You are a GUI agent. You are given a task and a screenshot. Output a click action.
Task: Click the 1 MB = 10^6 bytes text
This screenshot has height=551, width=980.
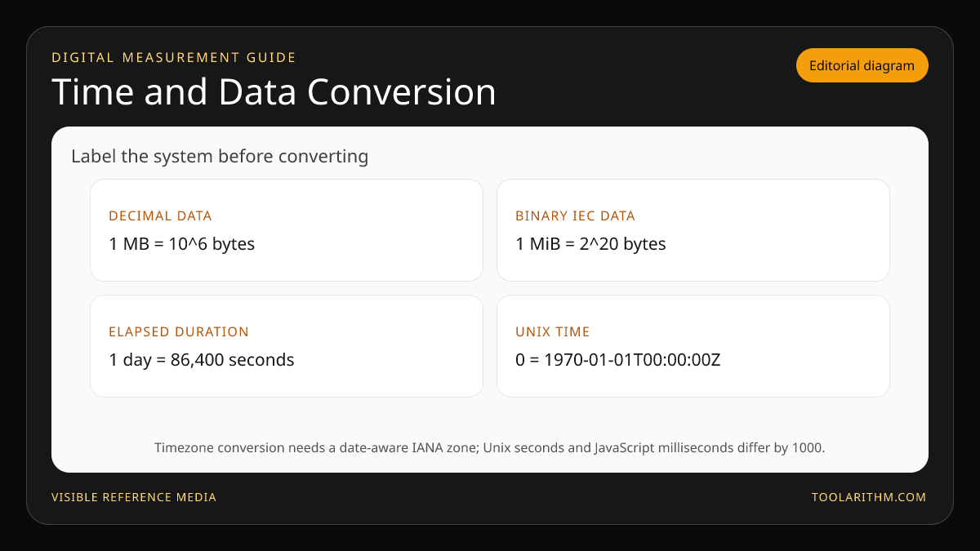(x=182, y=243)
